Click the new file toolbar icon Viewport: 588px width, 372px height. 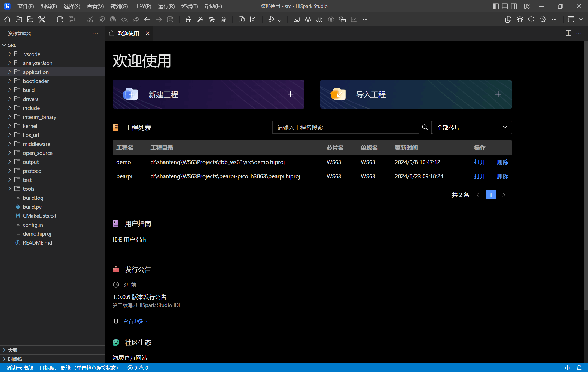tap(60, 19)
